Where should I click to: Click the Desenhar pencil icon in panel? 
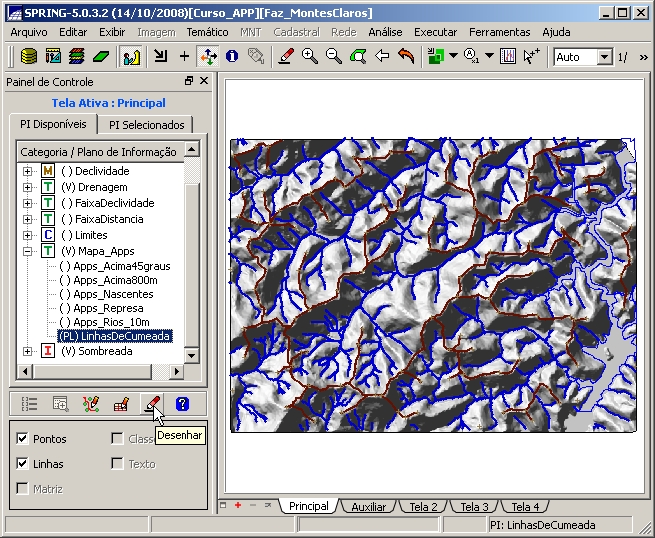pos(151,404)
